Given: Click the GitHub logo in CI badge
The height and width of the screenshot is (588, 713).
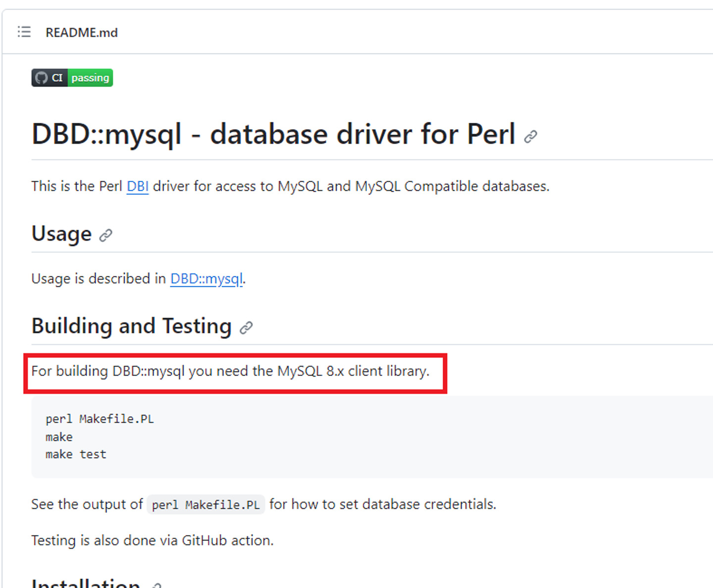Looking at the screenshot, I should [42, 78].
